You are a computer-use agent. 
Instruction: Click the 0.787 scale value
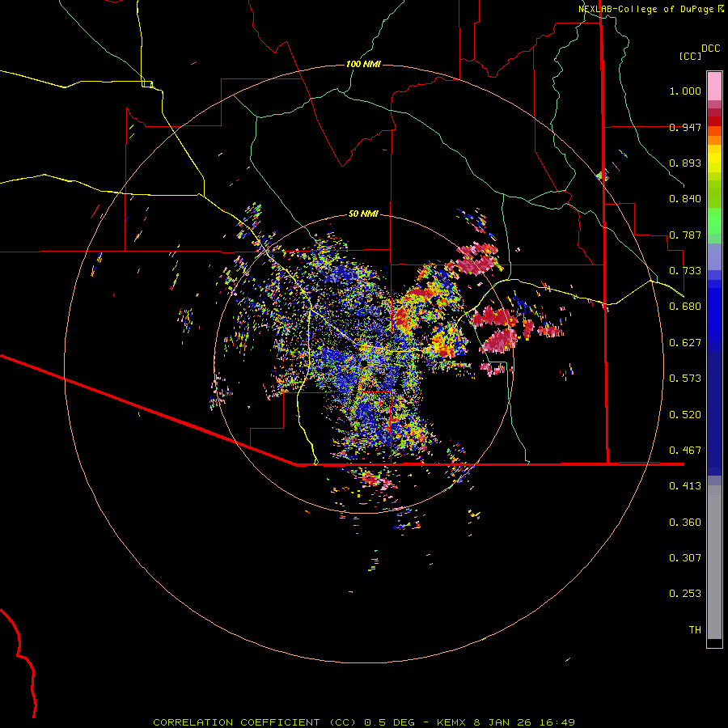tap(685, 235)
